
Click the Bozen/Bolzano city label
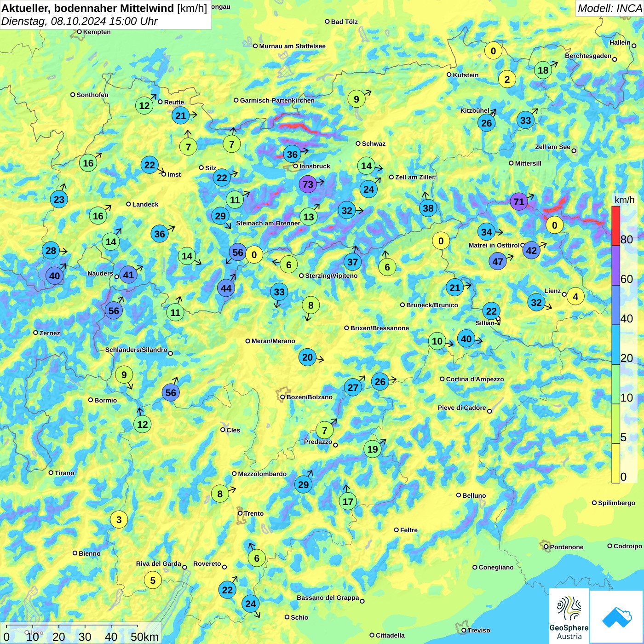[x=309, y=397]
